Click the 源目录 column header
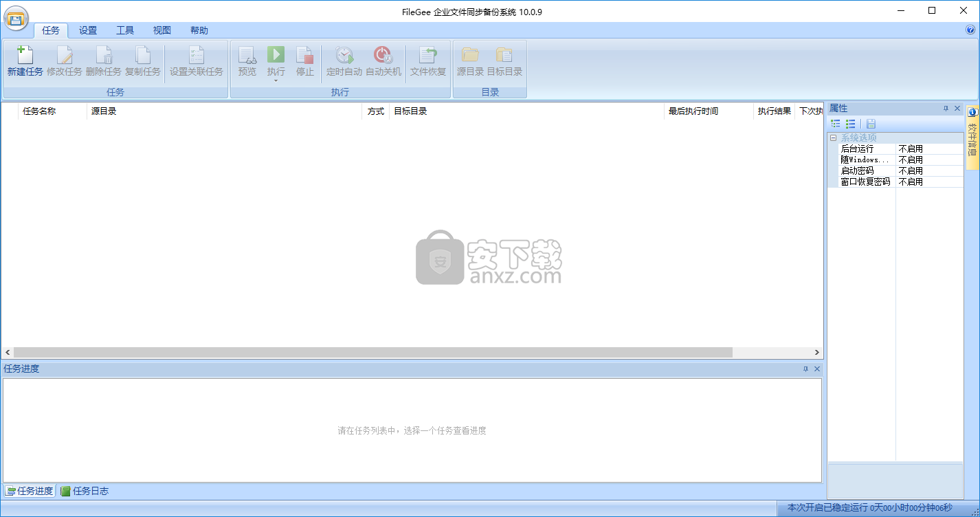The width and height of the screenshot is (980, 517). (224, 111)
